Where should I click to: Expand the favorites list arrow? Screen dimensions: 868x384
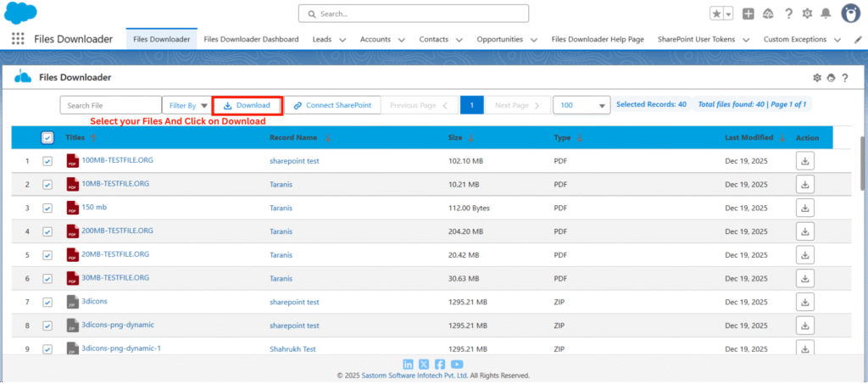[728, 14]
